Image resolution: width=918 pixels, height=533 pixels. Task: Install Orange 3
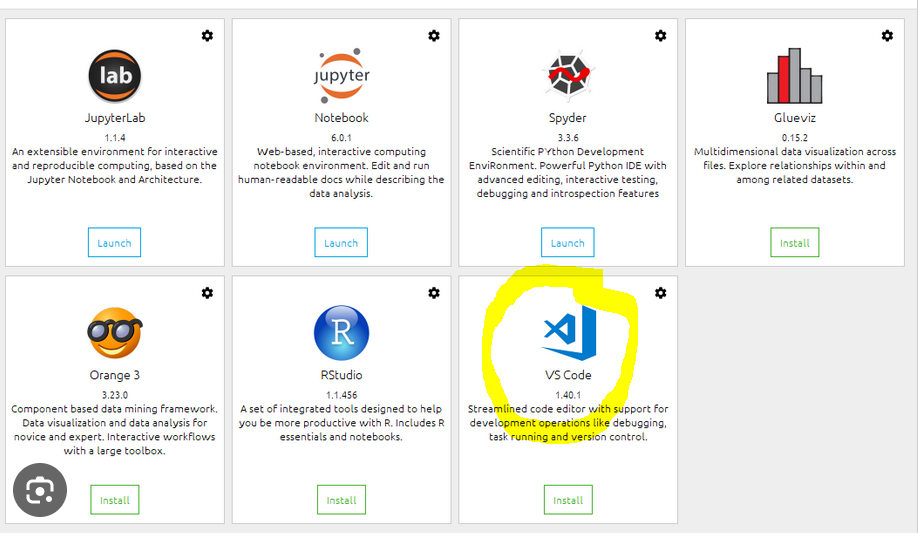[x=115, y=500]
